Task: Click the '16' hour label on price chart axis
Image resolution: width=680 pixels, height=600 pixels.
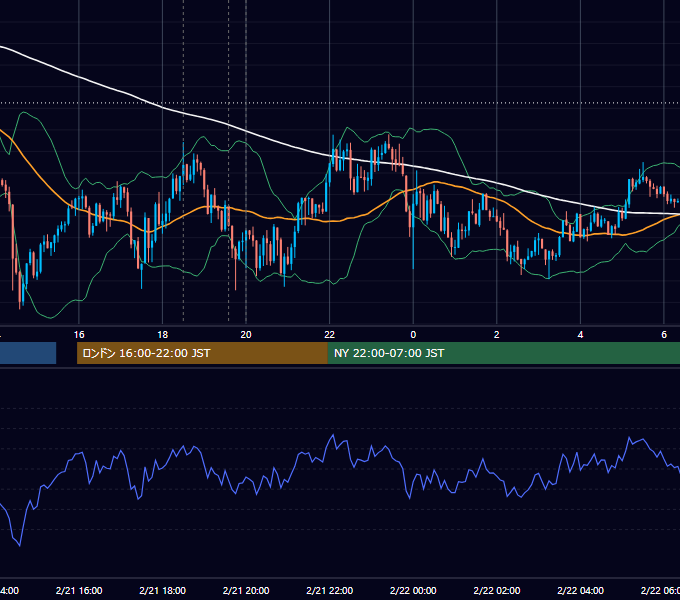Action: click(x=79, y=335)
